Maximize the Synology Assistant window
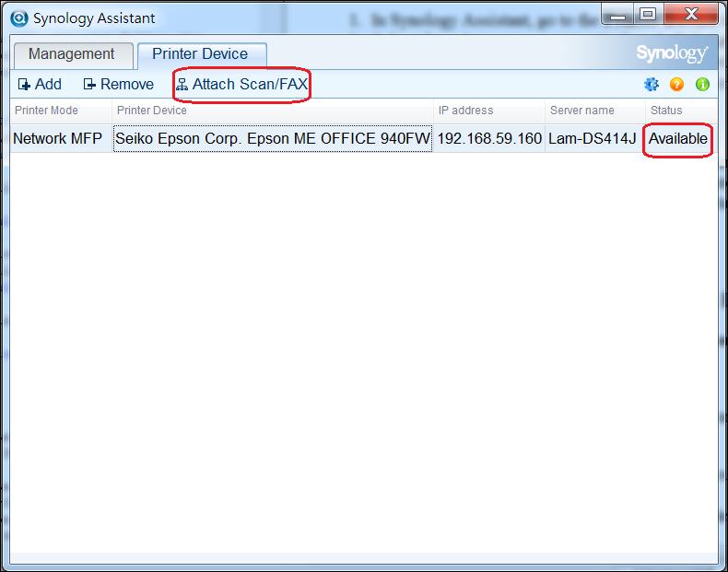 648,15
